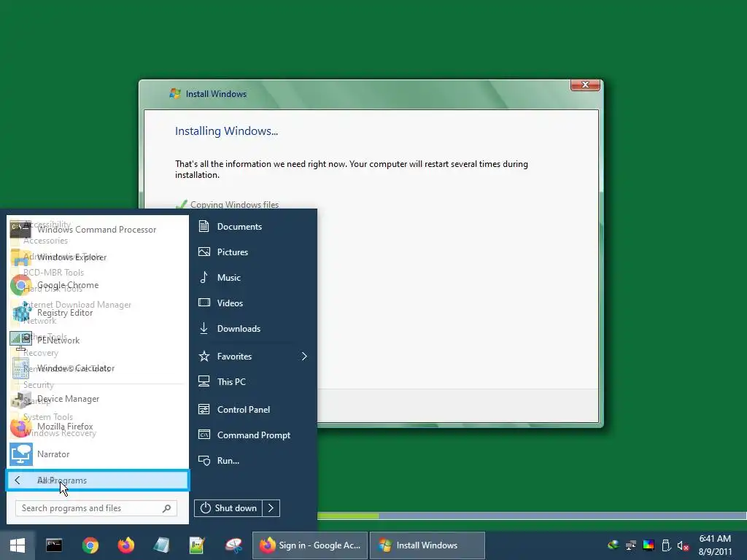Open Registry Editor from start menu

[x=97, y=313]
